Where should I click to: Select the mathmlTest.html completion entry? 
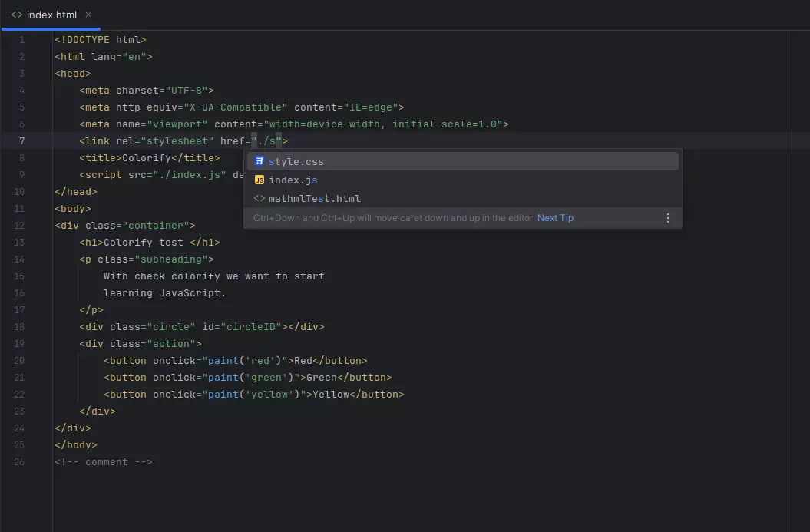(x=315, y=199)
